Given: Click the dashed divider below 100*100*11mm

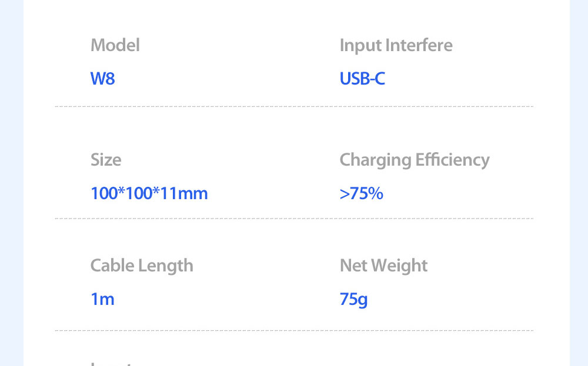Looking at the screenshot, I should [x=294, y=219].
